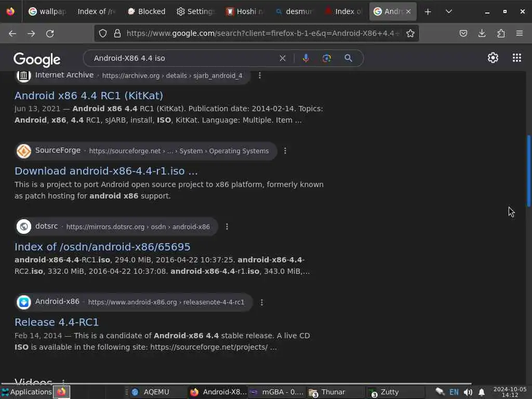List all tabs dropdown arrow

tap(448, 11)
